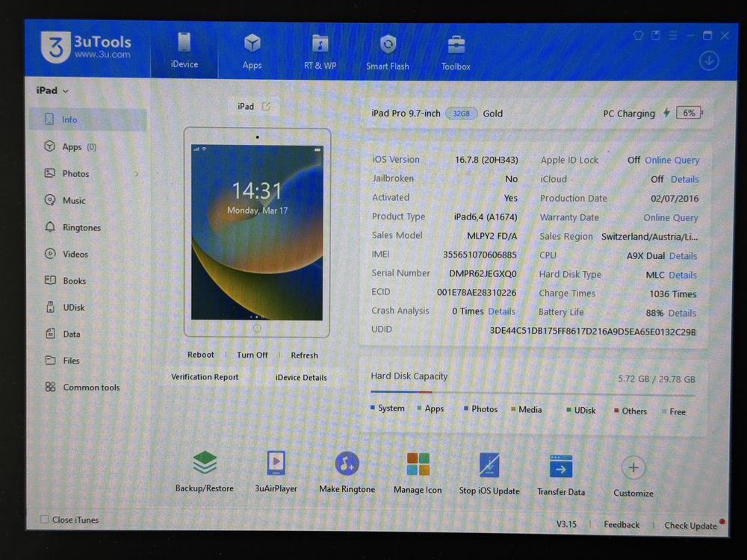Screen dimensions: 747x560
Task: Click the UDisk legend swatch
Action: (568, 409)
